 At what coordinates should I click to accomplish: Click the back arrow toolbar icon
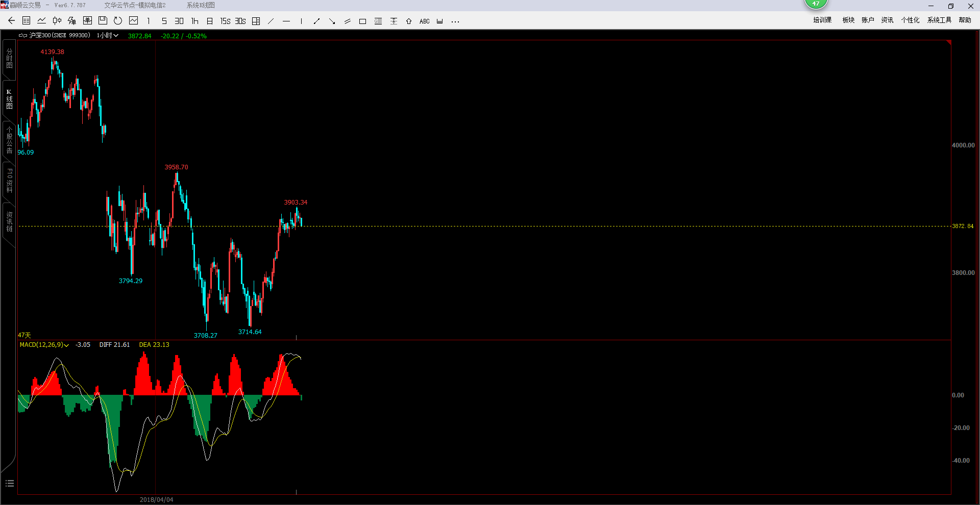(x=11, y=21)
